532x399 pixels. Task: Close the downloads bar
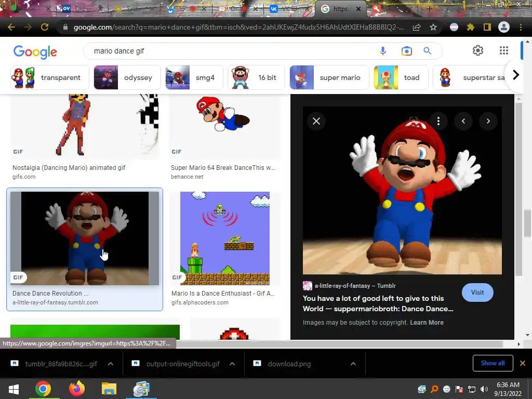tap(523, 363)
